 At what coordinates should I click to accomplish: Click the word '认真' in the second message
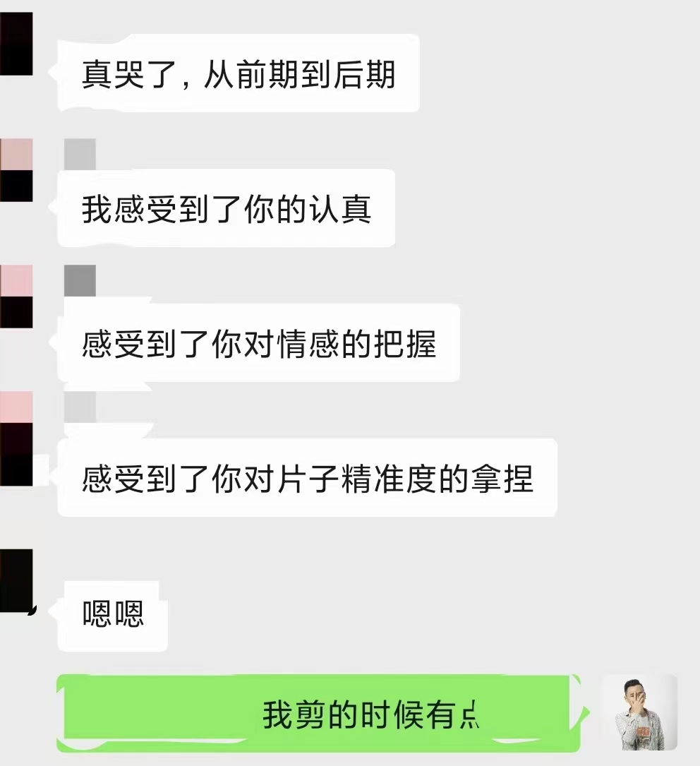tap(339, 210)
